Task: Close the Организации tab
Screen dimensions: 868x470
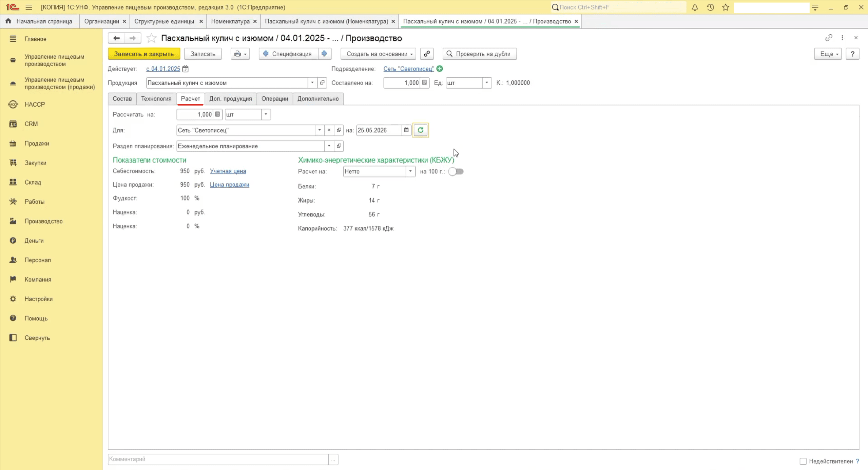Action: 124,21
